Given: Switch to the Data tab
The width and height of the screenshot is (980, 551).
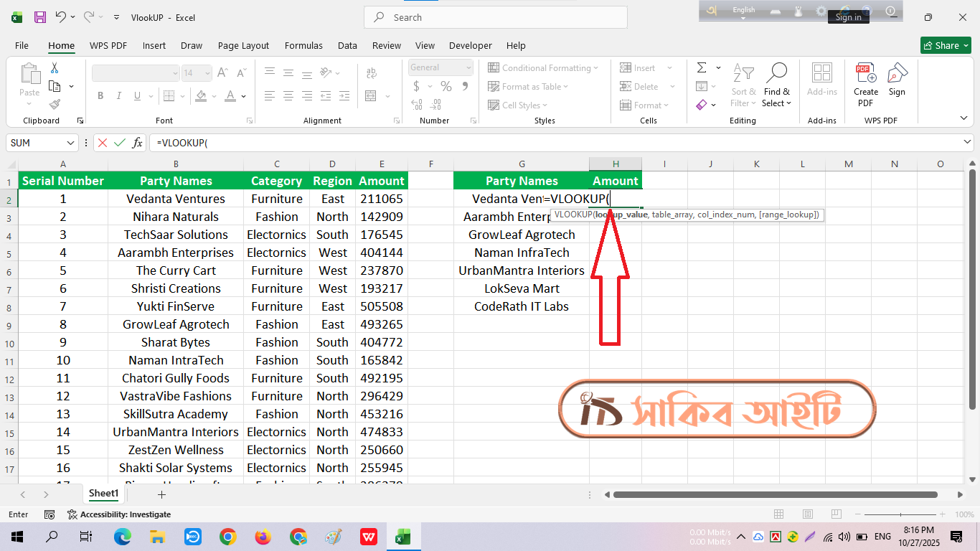Looking at the screenshot, I should (347, 45).
